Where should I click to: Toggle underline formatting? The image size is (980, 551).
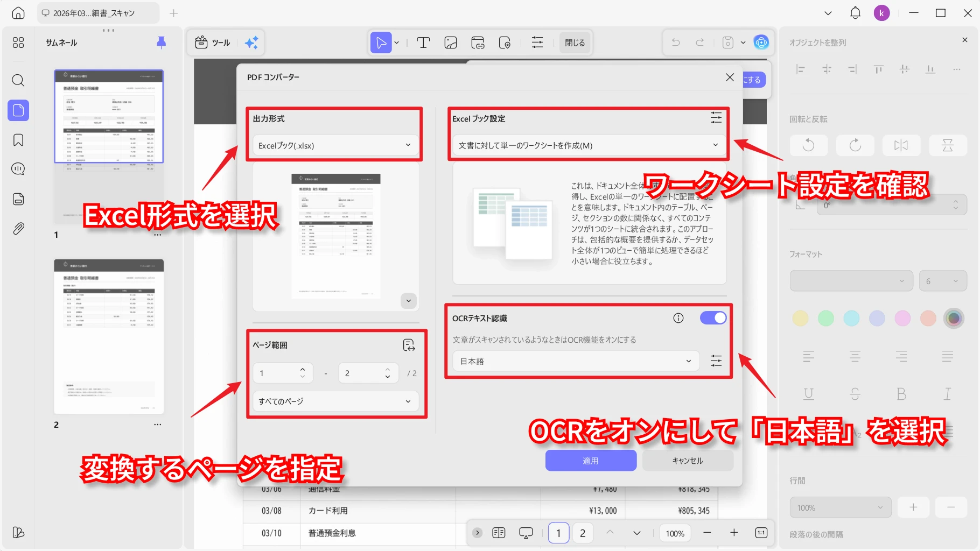[809, 394]
